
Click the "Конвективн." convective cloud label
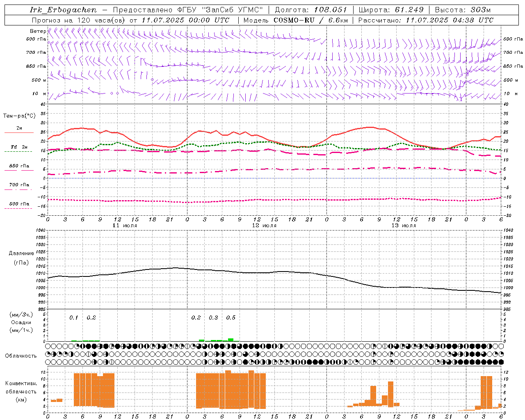(21, 383)
